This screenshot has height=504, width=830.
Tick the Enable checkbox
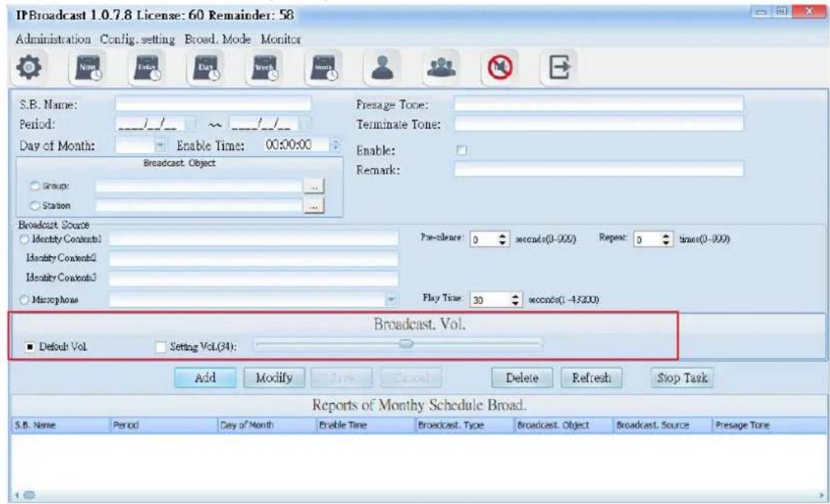(x=462, y=150)
